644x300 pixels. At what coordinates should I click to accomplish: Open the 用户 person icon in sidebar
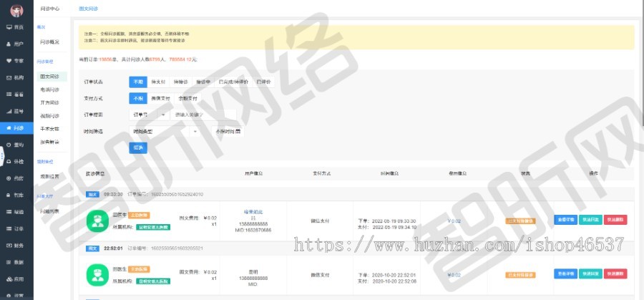pyautogui.click(x=9, y=44)
